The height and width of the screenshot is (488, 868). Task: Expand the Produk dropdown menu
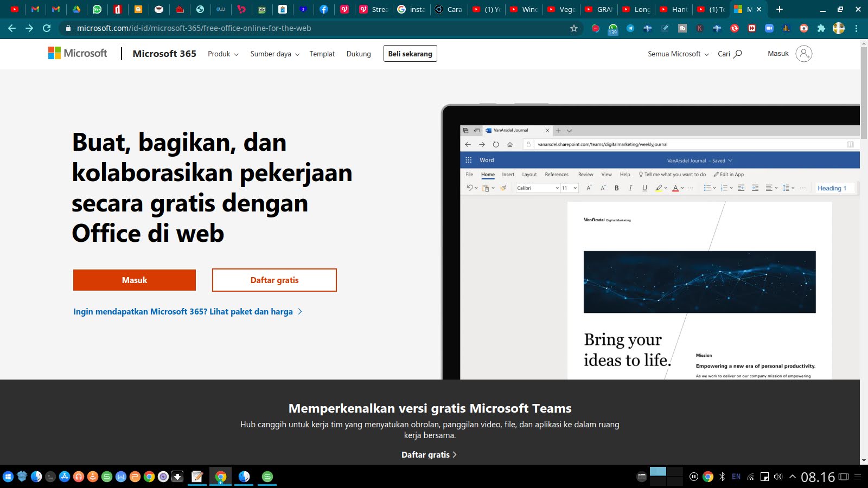coord(223,54)
